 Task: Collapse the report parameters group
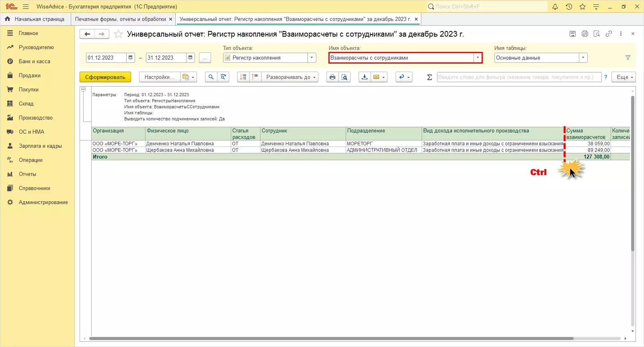pos(84,89)
